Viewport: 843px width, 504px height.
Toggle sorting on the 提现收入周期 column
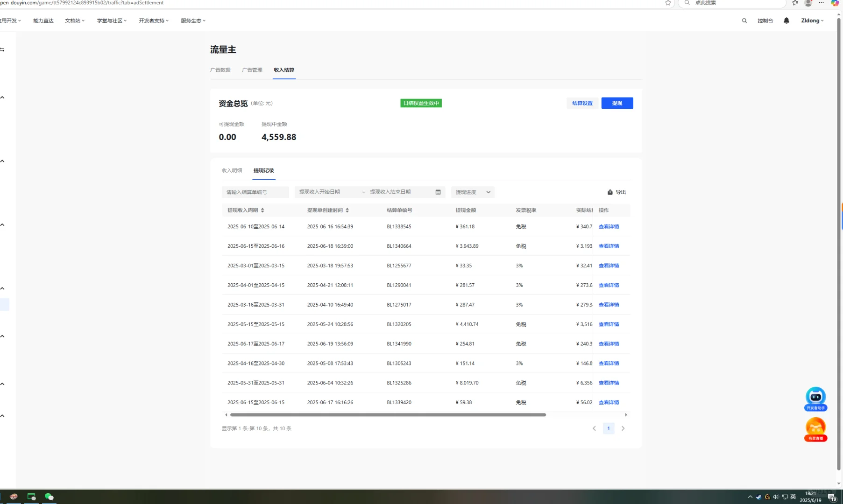click(262, 210)
